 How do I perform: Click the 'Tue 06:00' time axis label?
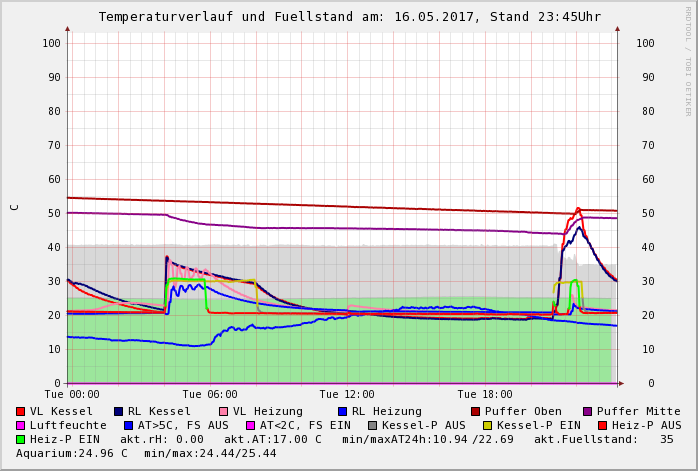[x=210, y=395]
